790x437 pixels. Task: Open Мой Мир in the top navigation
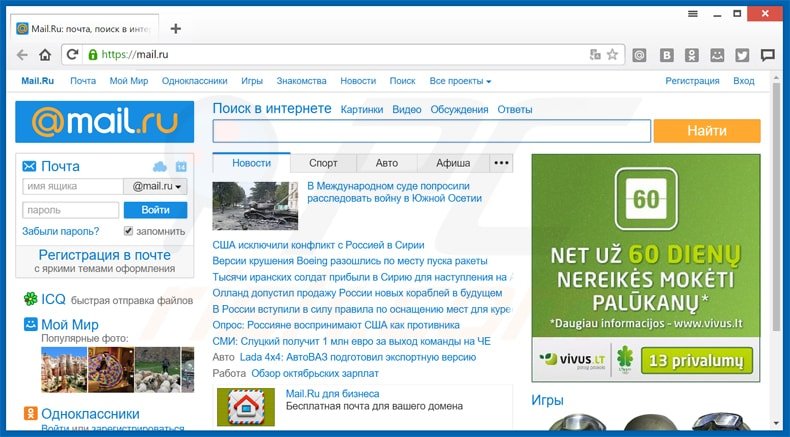pyautogui.click(x=129, y=81)
